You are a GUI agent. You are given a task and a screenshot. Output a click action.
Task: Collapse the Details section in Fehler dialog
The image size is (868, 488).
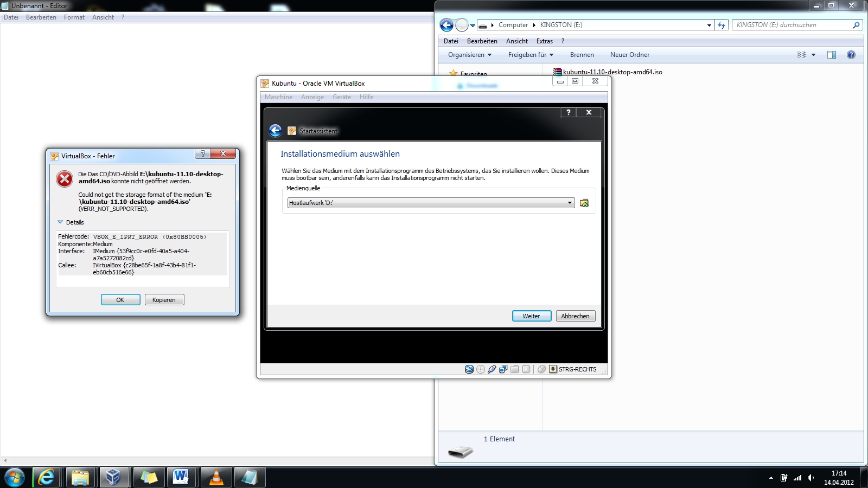pos(60,222)
